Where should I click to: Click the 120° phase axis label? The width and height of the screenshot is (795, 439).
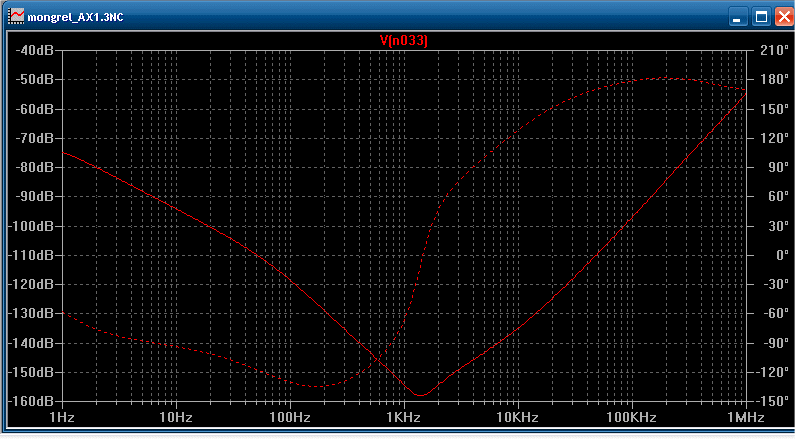tap(774, 138)
